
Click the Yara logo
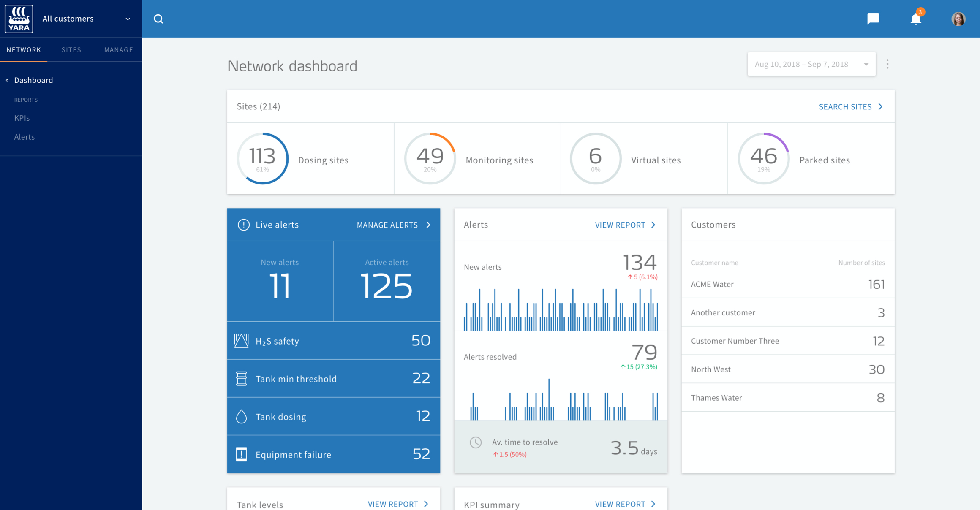point(19,19)
